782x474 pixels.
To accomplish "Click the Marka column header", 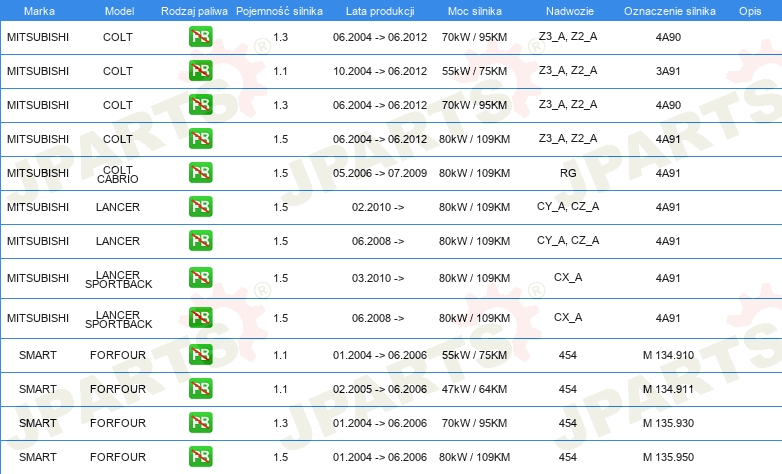I will [x=39, y=11].
